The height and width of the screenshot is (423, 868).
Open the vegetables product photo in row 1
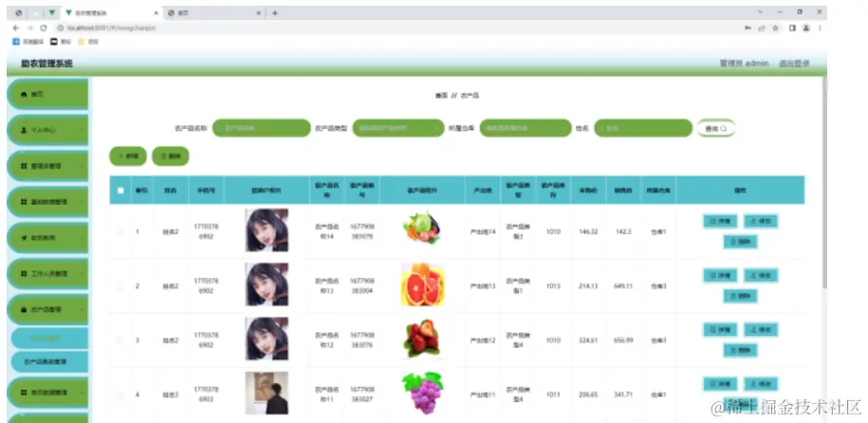click(422, 229)
